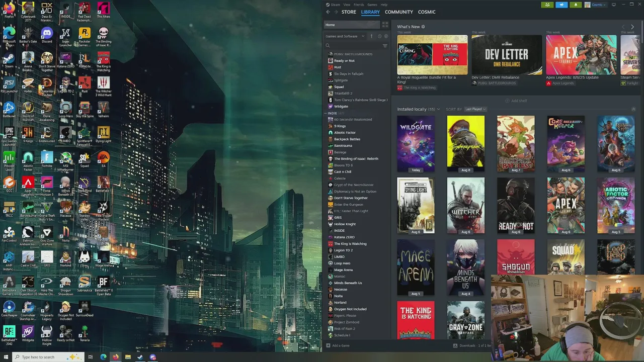The image size is (644, 362).
Task: Open the Steam desktop shortcut
Action: tap(9, 60)
